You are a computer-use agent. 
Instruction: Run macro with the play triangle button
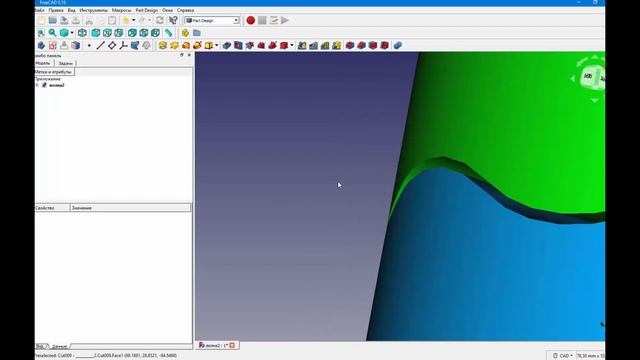(x=285, y=20)
